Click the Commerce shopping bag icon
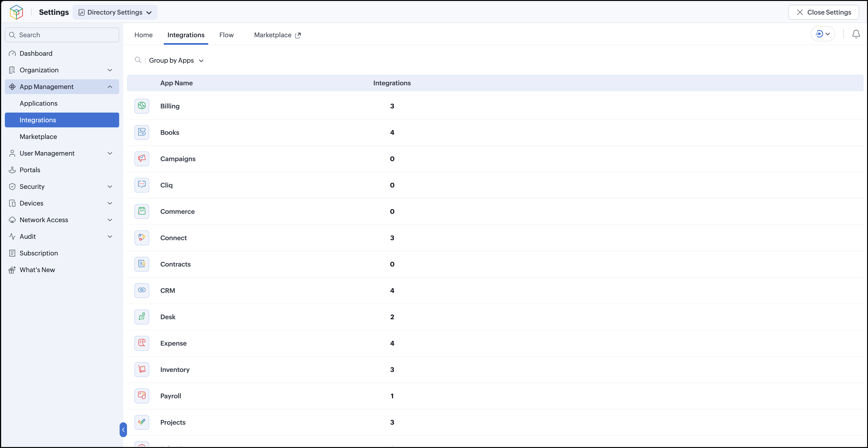The width and height of the screenshot is (868, 448). 142,211
